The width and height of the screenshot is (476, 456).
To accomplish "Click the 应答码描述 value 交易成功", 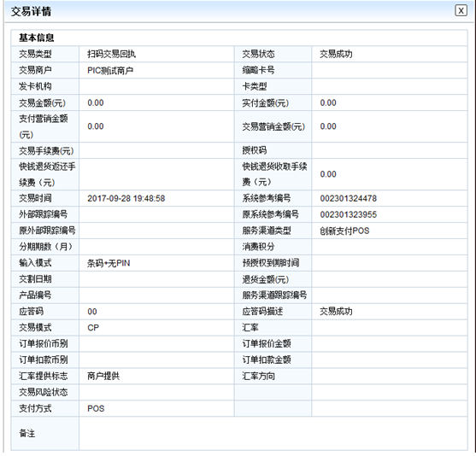I will pyautogui.click(x=336, y=312).
